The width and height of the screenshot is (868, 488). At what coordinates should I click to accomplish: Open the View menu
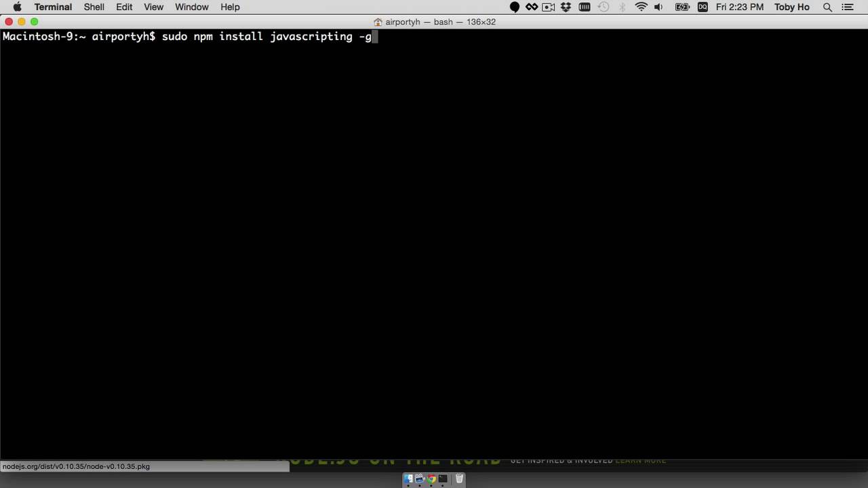tap(153, 7)
